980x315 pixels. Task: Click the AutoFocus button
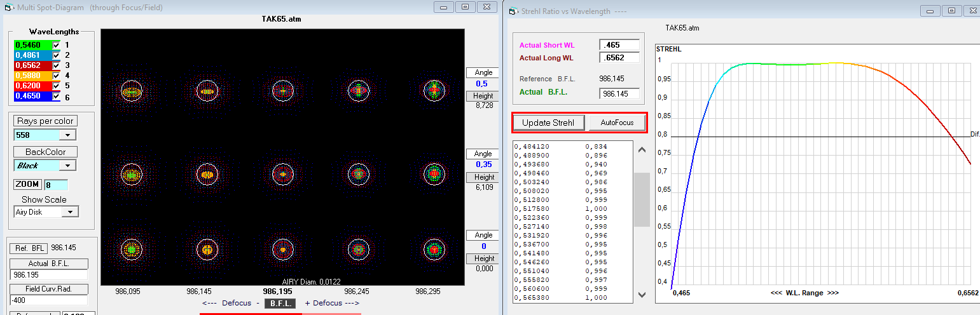(617, 123)
